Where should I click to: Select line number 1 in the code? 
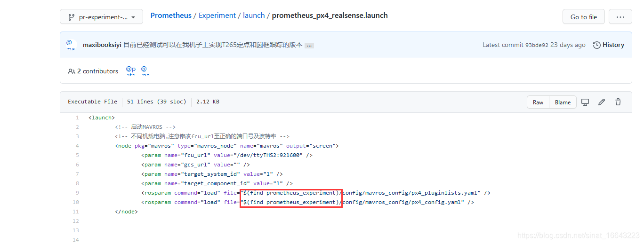pos(77,118)
